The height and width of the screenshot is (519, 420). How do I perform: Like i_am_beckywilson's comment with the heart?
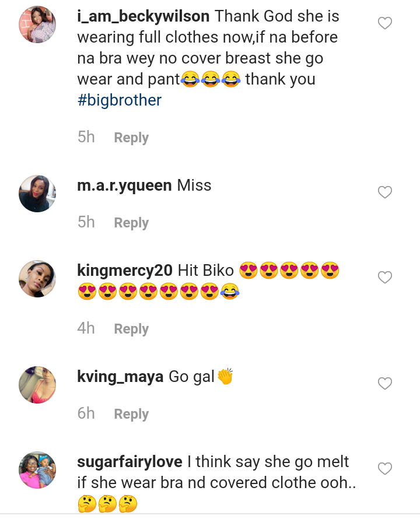point(385,23)
